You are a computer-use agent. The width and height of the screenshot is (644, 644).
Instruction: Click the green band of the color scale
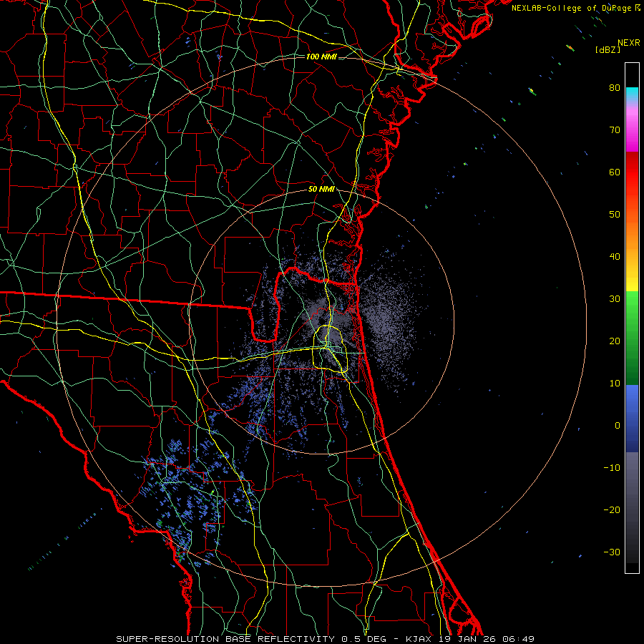632,337
